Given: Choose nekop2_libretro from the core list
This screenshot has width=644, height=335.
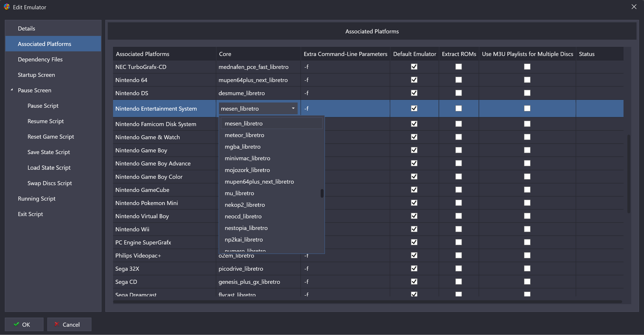Looking at the screenshot, I should pos(272,205).
